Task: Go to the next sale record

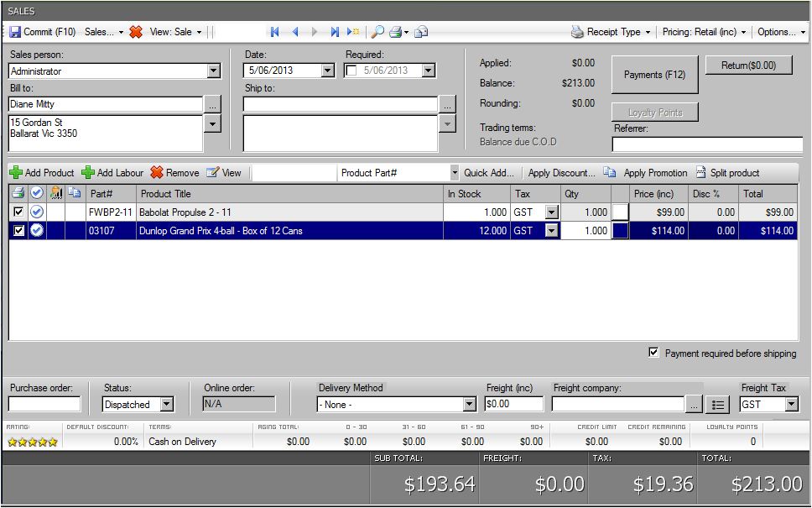Action: click(315, 32)
